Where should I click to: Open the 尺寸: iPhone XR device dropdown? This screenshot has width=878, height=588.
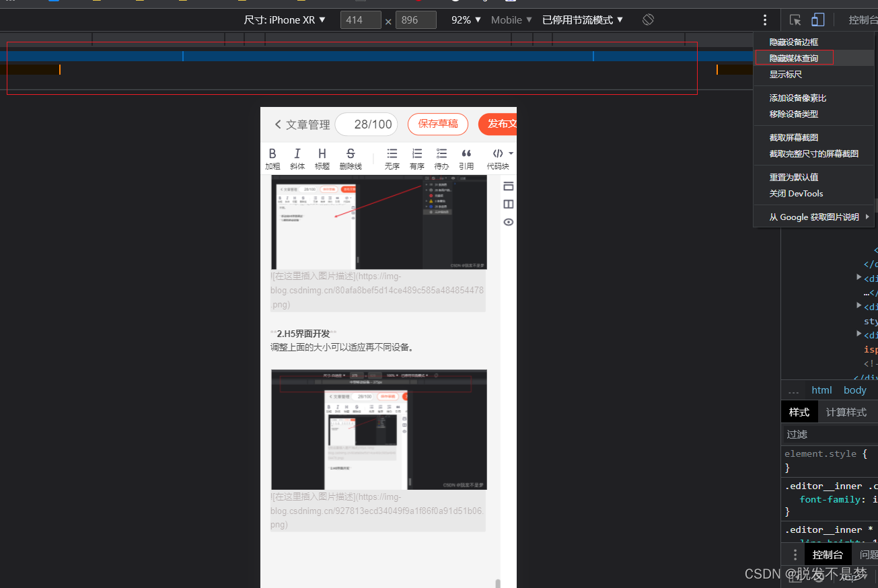click(285, 20)
